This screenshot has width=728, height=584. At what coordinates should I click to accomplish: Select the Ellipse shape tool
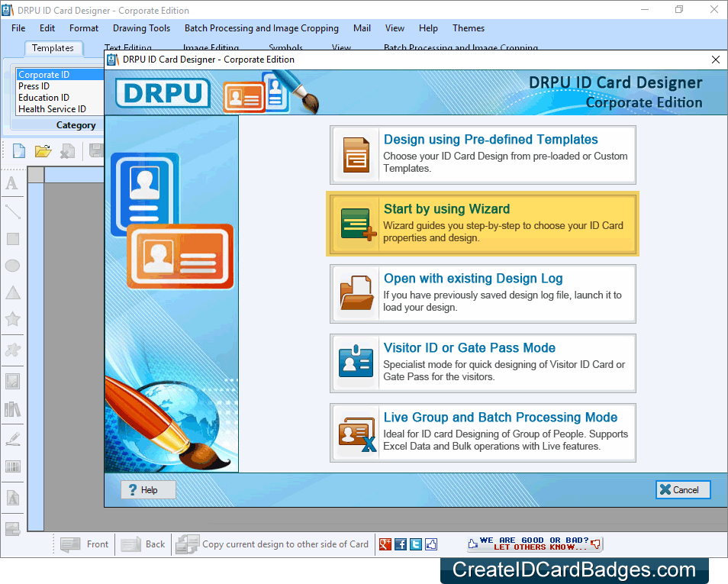[x=12, y=266]
